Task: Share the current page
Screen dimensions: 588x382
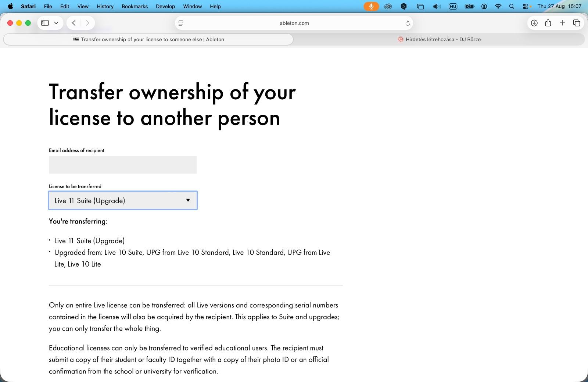Action: point(548,23)
